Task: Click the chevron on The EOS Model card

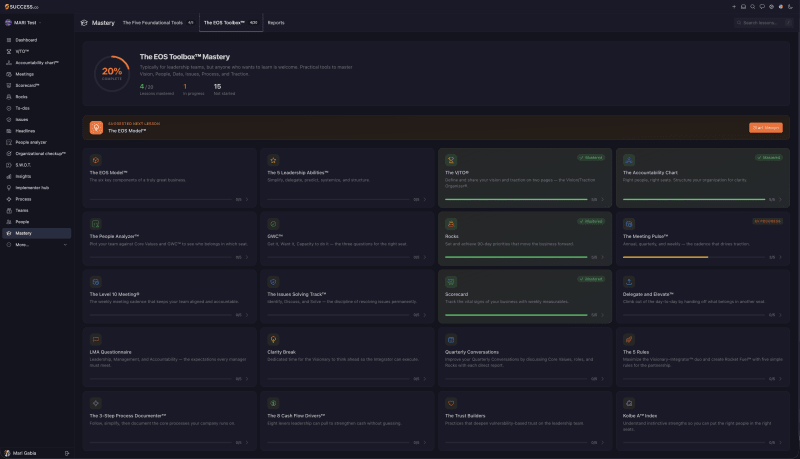Action: coord(247,199)
